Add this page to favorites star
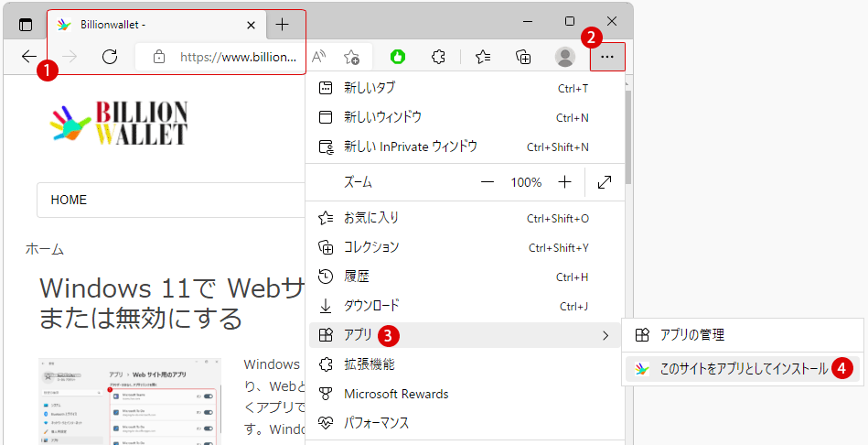This screenshot has height=445, width=868. (351, 57)
